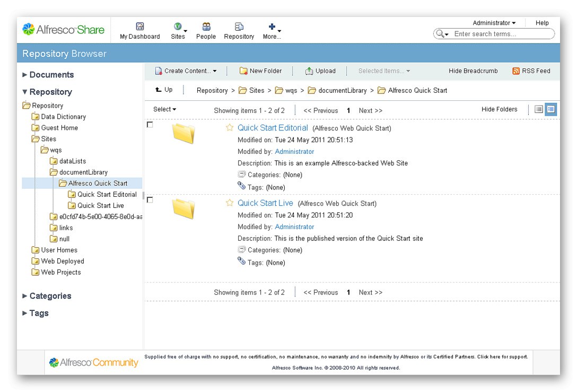Click Repository in the breadcrumb
The height and width of the screenshot is (392, 577).
[x=212, y=91]
